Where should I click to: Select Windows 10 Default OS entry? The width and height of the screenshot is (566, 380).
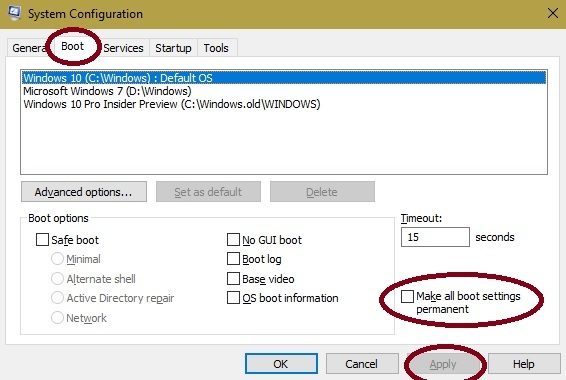pos(284,78)
